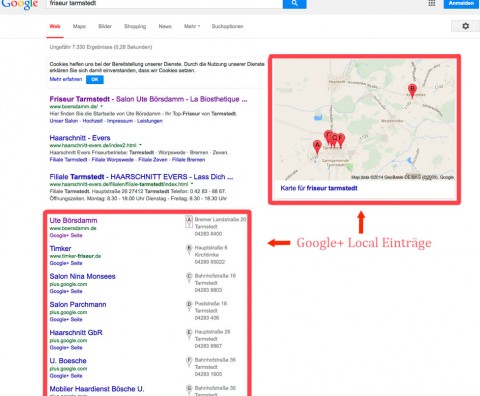Open the Unser Salon sitelink
480x396 pixels.
coord(64,121)
